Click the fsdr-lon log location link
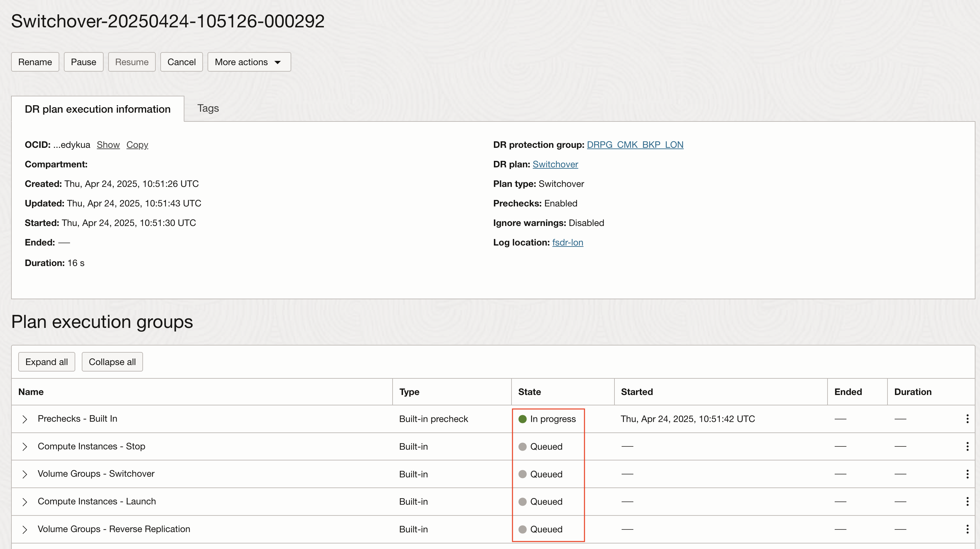980x549 pixels. tap(568, 242)
